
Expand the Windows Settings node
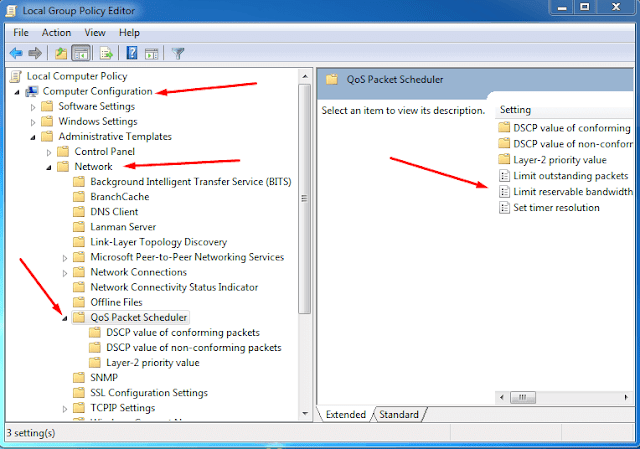pos(33,122)
